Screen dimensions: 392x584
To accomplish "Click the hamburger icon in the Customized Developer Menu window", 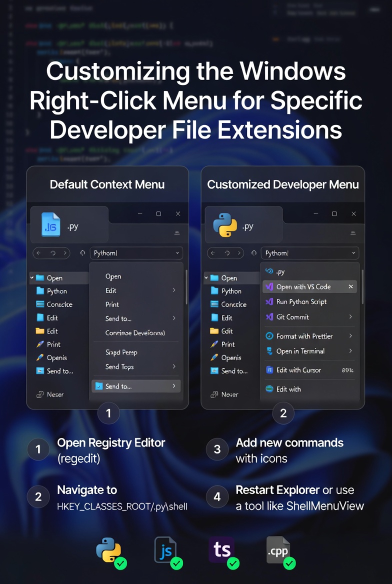I will [352, 233].
